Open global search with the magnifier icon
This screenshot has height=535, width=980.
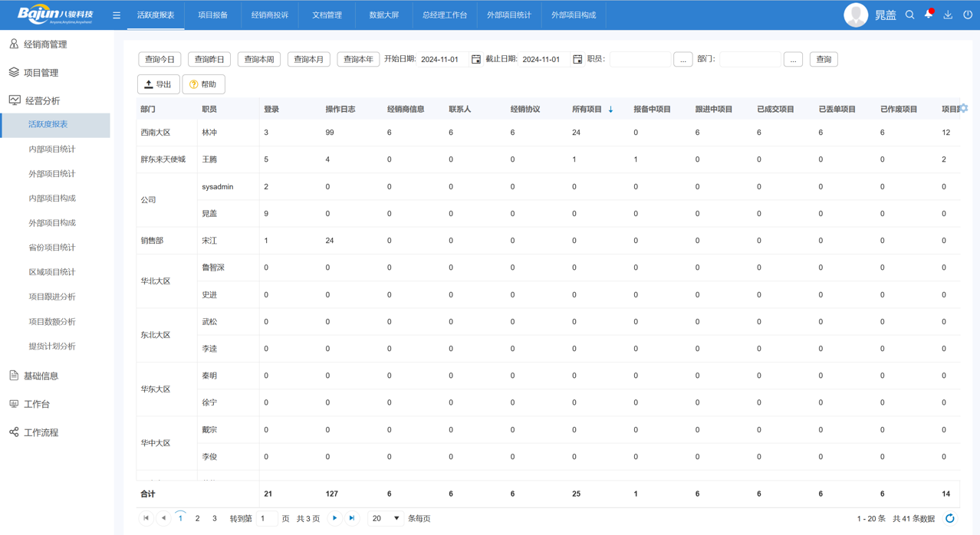[909, 14]
